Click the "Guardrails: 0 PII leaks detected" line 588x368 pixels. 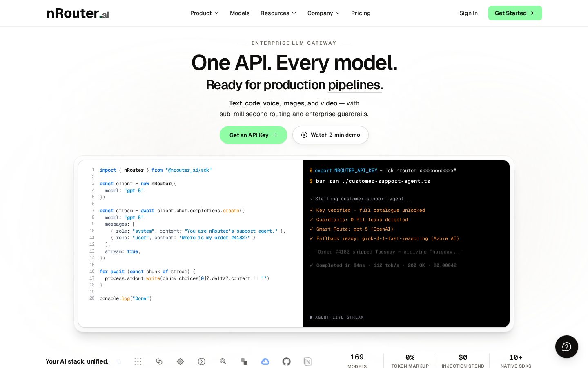pos(359,220)
